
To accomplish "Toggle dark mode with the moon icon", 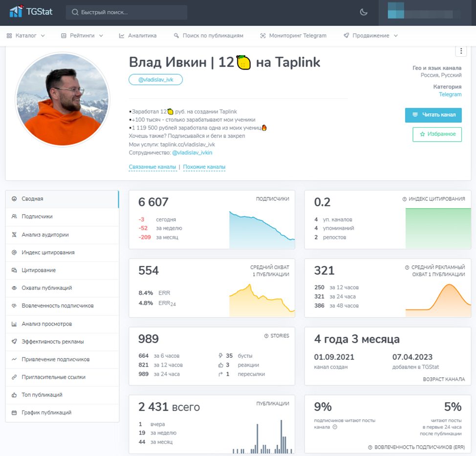I will [x=364, y=12].
